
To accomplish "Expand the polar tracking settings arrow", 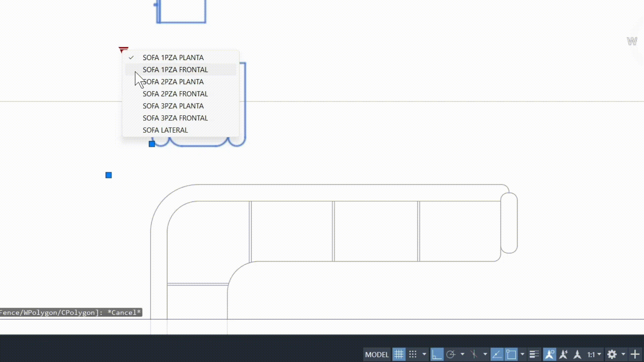I will coord(463,354).
